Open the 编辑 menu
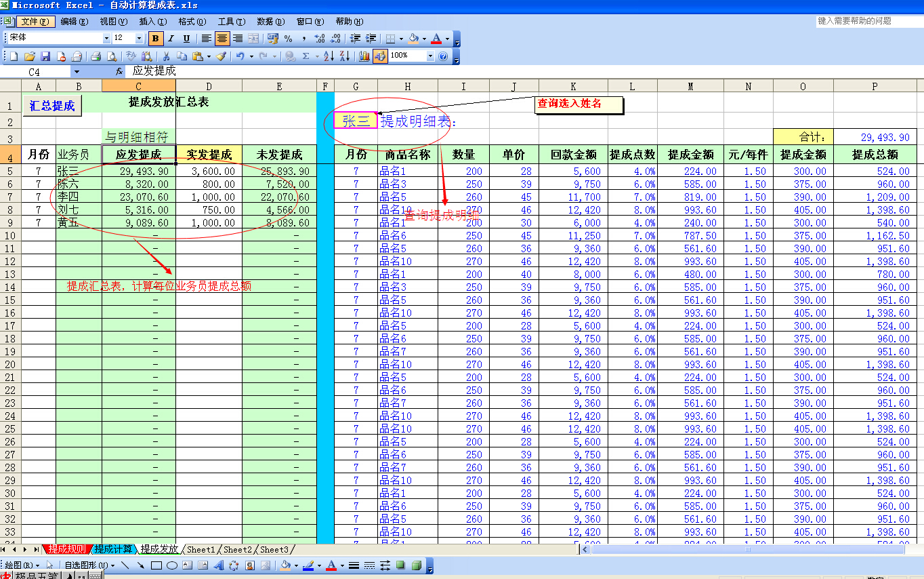924x579 pixels. [74, 22]
